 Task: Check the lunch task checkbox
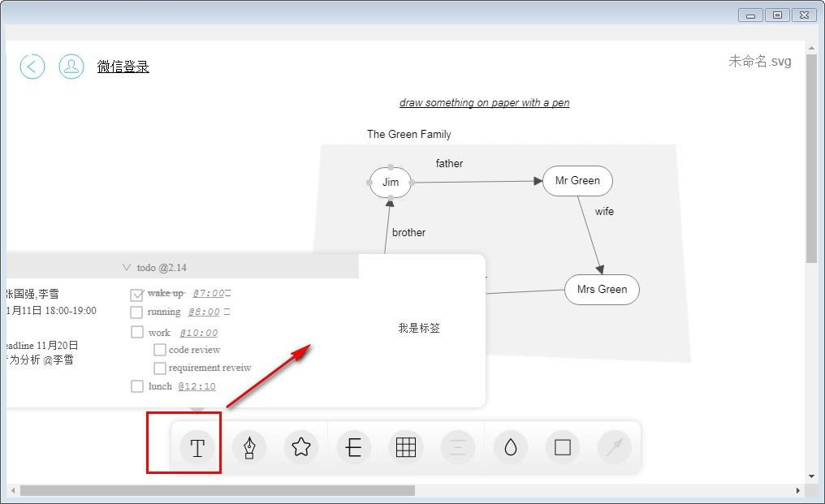pyautogui.click(x=136, y=386)
